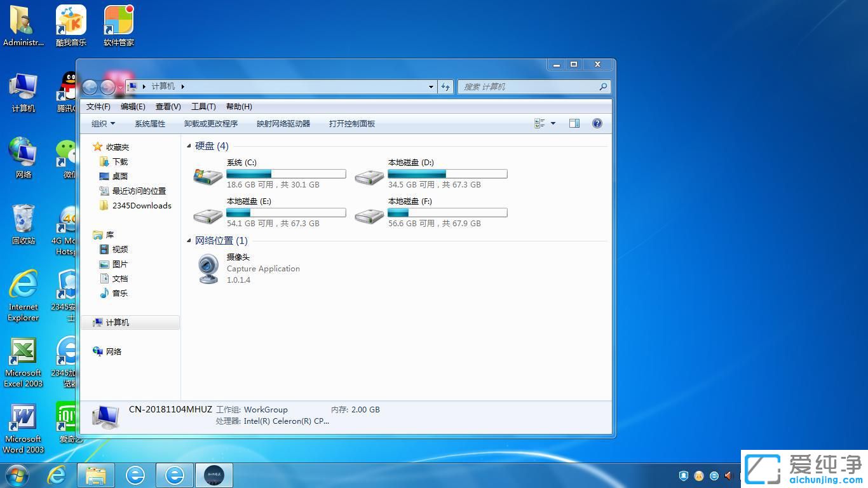This screenshot has width=868, height=488.
Task: Click the blue Help question-mark icon
Action: pyautogui.click(x=597, y=123)
